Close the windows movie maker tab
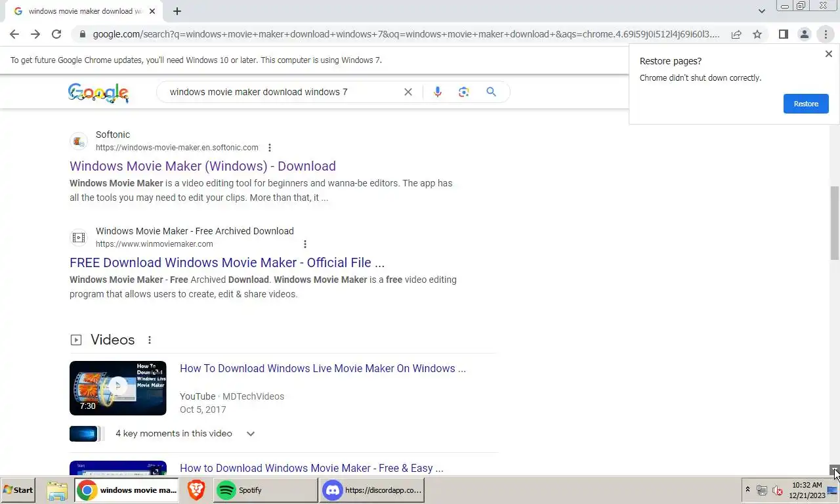Screen dimensions: 840x504 tap(152, 11)
